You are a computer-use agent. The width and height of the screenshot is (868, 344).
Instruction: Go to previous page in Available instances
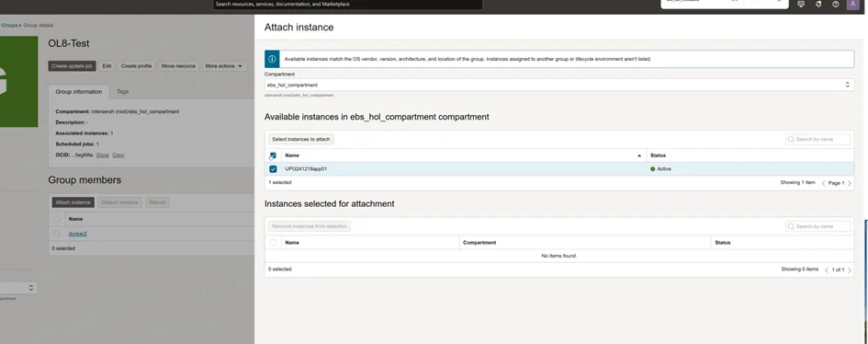tap(823, 183)
